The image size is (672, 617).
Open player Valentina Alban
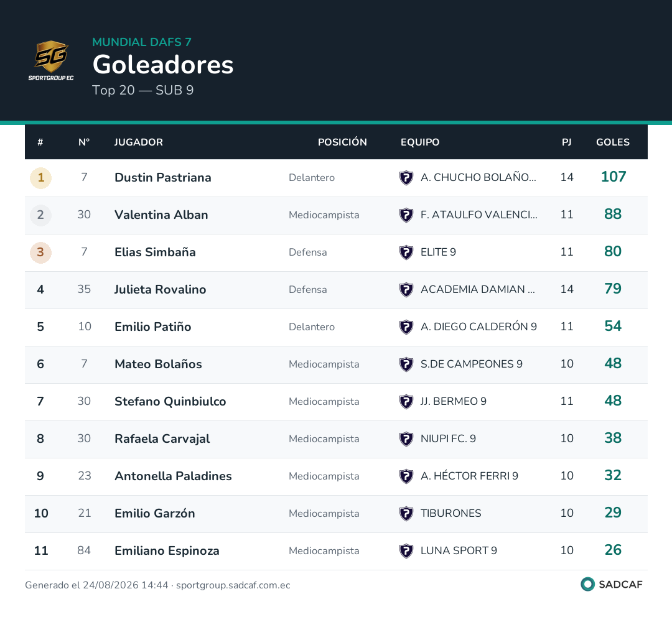click(x=161, y=215)
